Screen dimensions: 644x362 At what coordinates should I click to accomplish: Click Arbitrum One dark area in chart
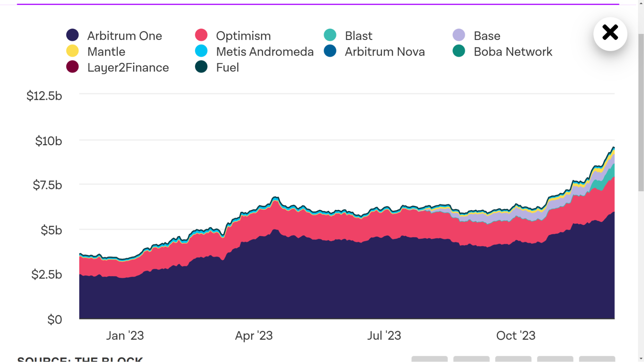(322, 283)
